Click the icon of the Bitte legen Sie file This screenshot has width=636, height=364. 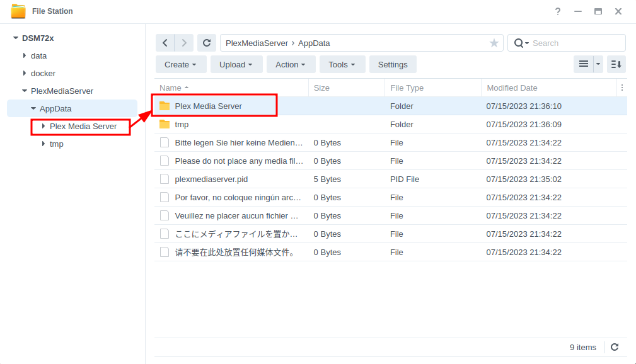165,143
